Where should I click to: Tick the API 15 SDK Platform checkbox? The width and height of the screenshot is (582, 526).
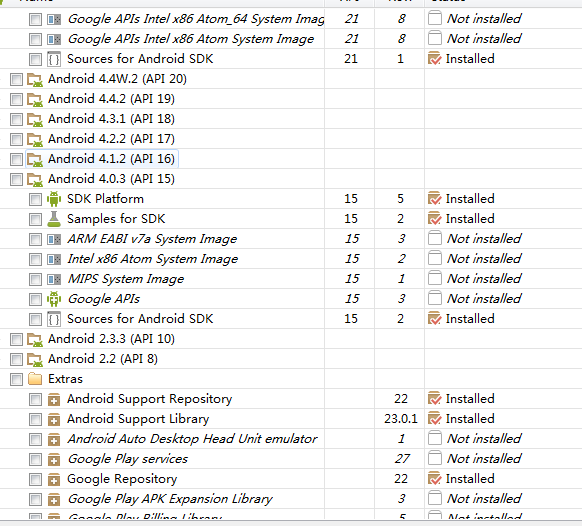[x=35, y=199]
